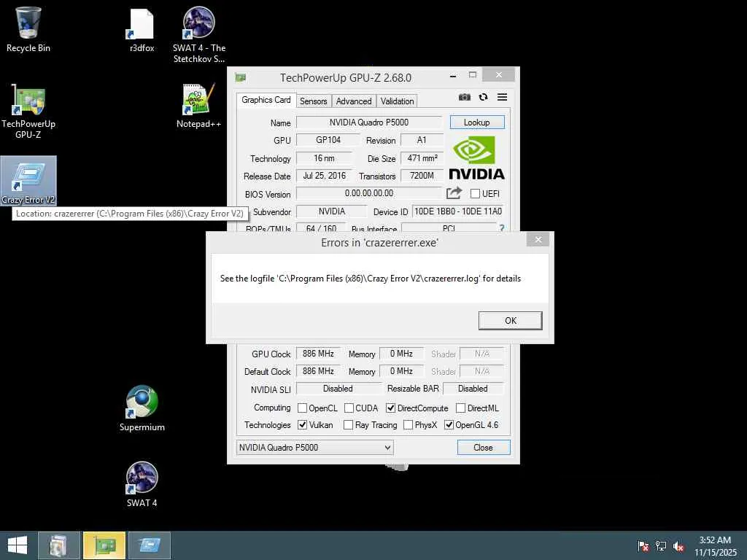Click the NVIDIA logo in GPU-Z
The image size is (747, 560).
click(x=477, y=158)
